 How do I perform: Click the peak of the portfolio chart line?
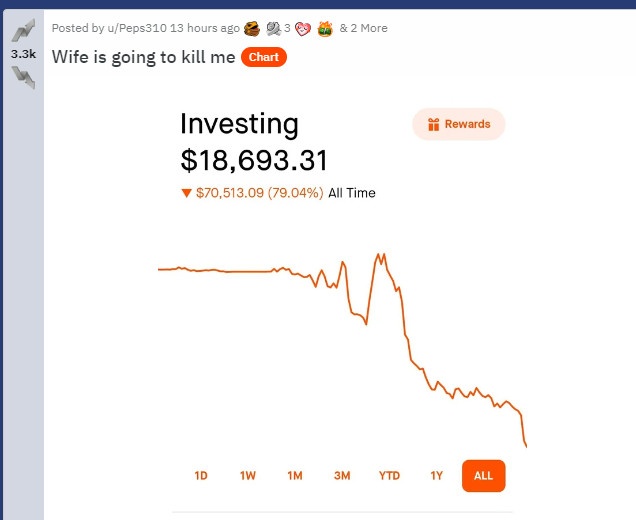click(x=381, y=254)
